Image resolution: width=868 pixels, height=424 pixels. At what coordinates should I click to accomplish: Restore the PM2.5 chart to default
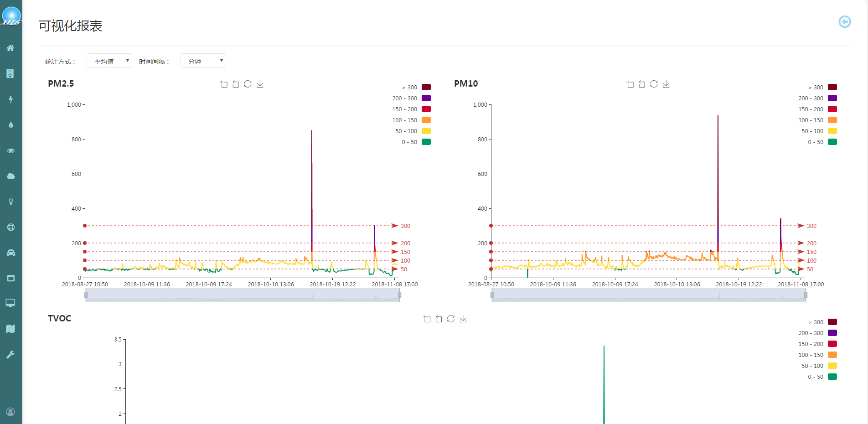click(x=248, y=84)
